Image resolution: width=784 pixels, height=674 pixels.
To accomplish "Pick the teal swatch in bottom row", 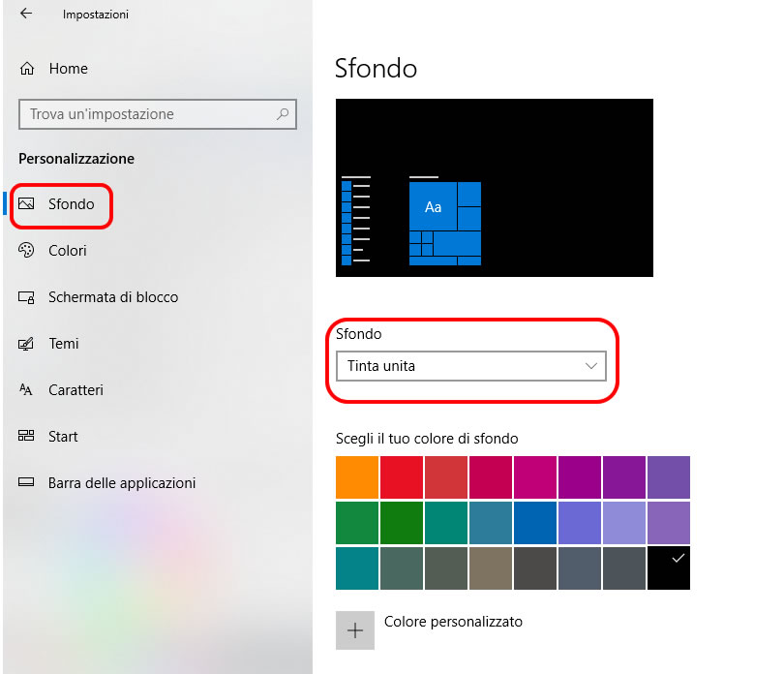I will pos(357,567).
